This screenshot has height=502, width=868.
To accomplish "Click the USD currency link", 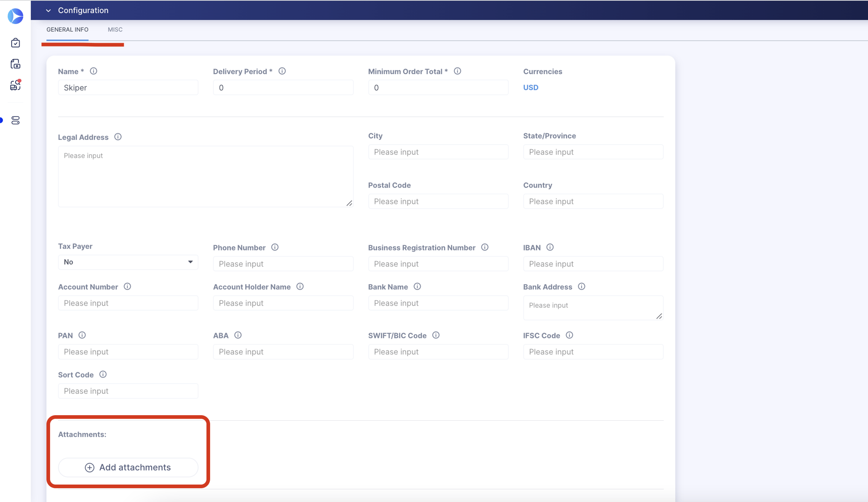I will (531, 87).
